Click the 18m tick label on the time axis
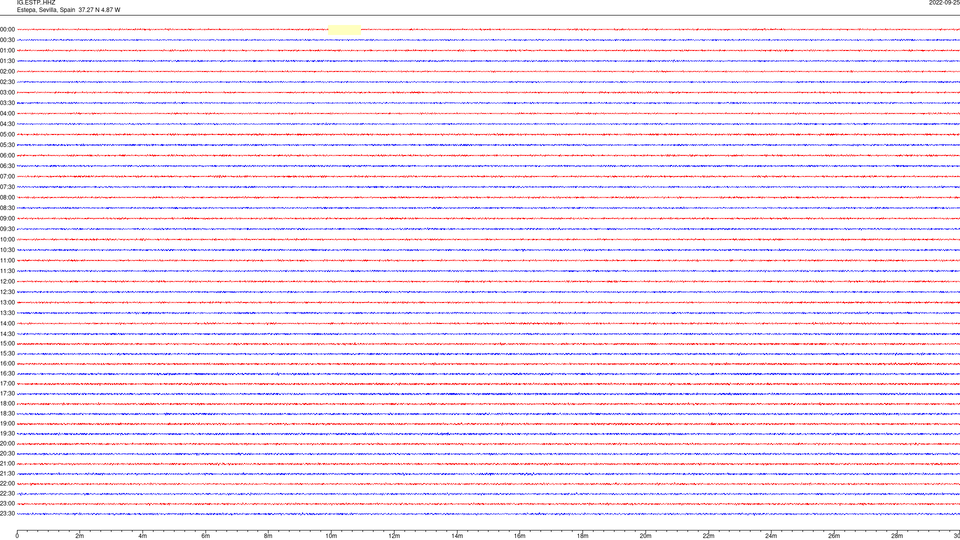960x540 pixels. (583, 536)
